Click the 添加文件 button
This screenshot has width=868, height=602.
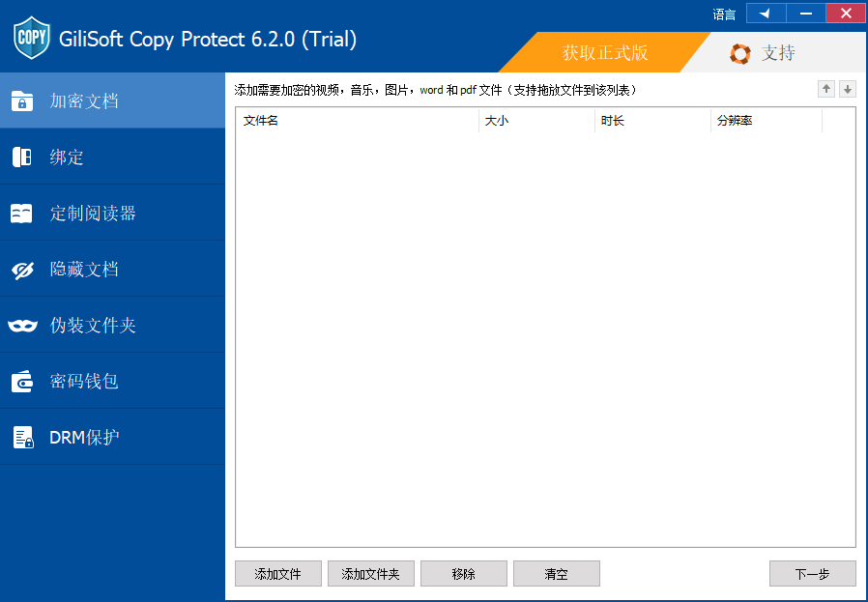click(x=277, y=574)
